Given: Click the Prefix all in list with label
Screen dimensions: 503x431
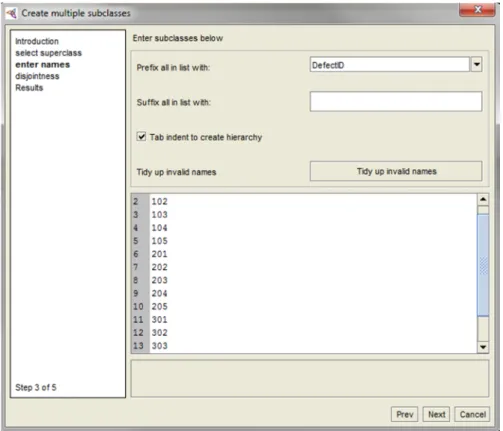Looking at the screenshot, I should [x=173, y=68].
